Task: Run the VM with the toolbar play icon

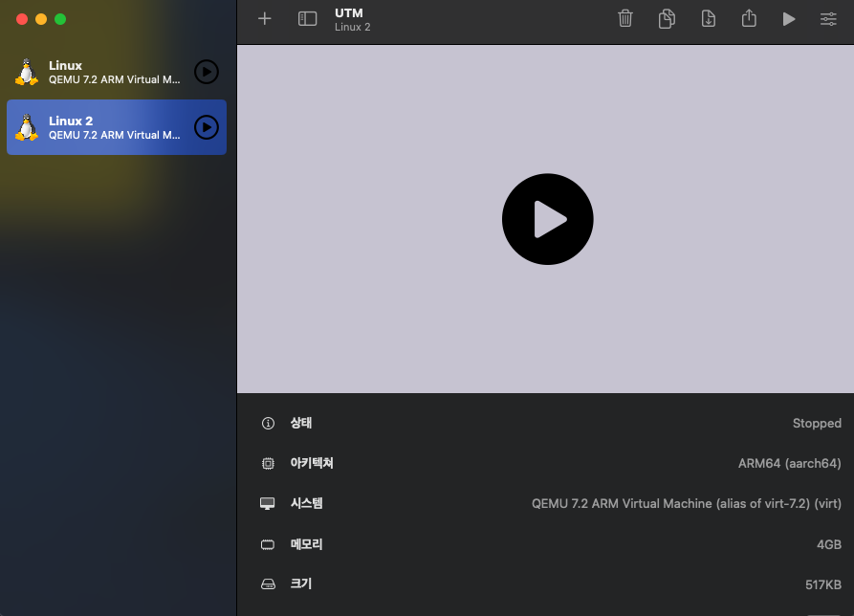Action: tap(789, 19)
